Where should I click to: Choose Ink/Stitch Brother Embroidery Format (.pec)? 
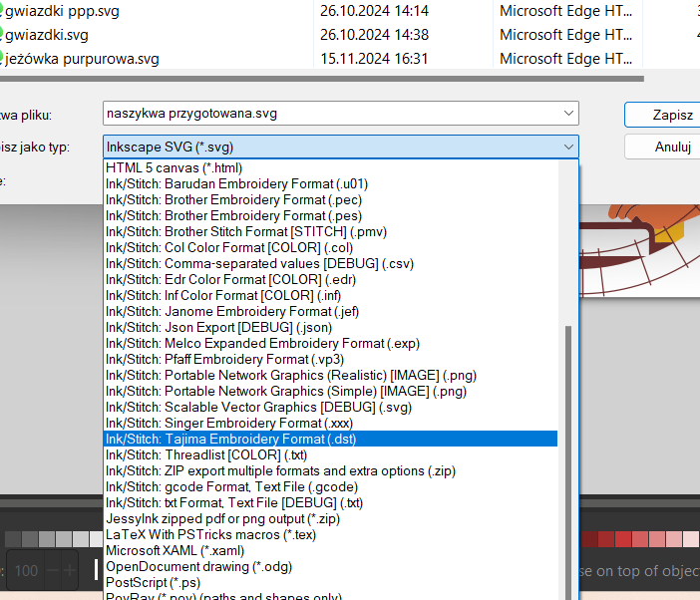click(x=330, y=200)
